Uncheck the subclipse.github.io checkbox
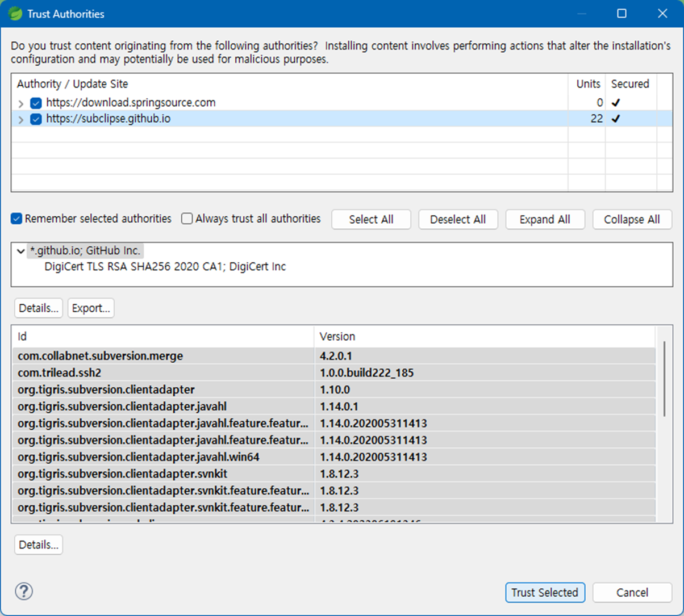The width and height of the screenshot is (684, 616). click(36, 119)
